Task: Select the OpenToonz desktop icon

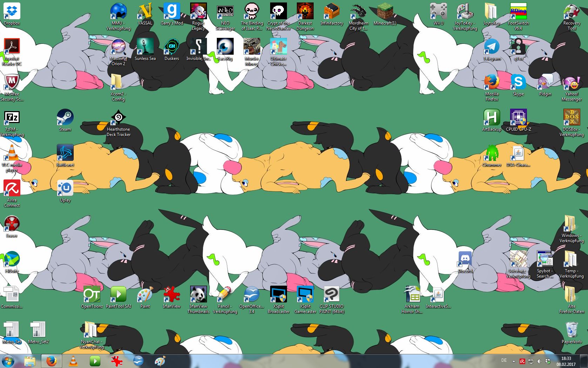Action: pos(92,297)
